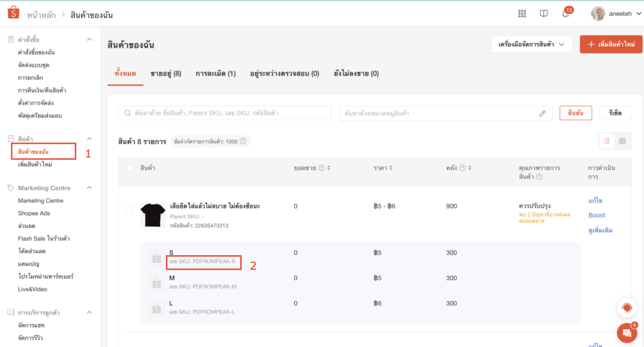
Task: Open Live&Video in sidebar
Action: pyautogui.click(x=33, y=289)
